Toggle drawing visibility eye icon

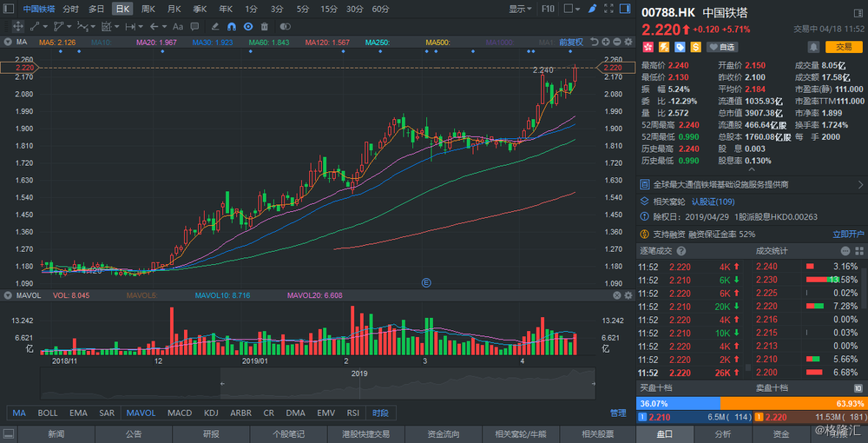(249, 26)
